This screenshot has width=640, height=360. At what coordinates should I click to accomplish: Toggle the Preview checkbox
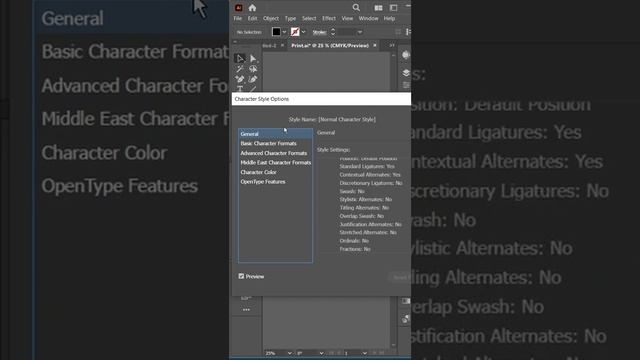point(241,276)
